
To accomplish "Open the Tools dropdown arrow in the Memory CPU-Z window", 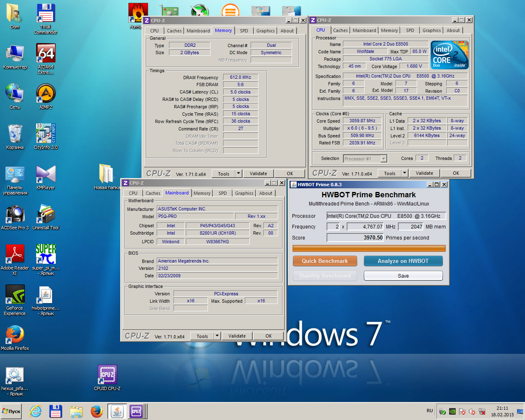I will pos(239,173).
